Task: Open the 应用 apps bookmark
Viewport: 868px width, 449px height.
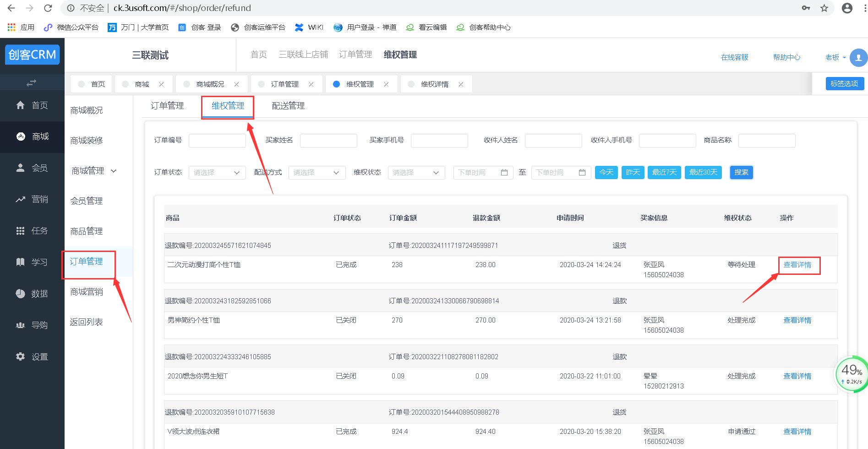Action: (21, 27)
